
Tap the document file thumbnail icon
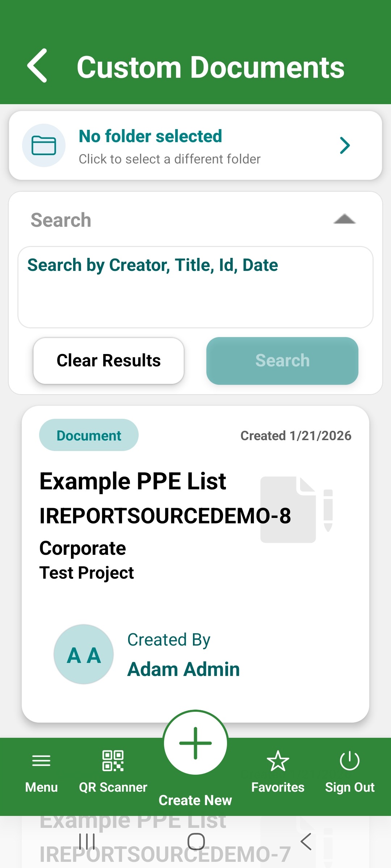[296, 509]
